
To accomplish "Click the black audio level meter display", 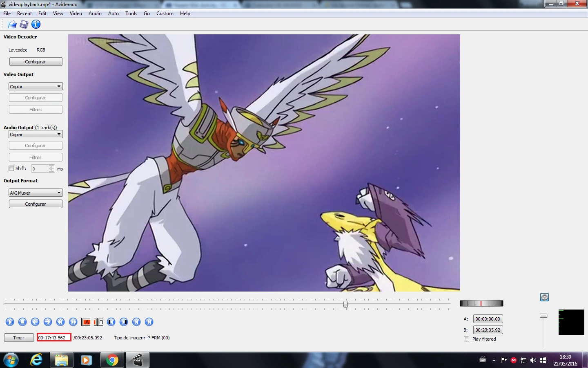I will click(x=571, y=322).
